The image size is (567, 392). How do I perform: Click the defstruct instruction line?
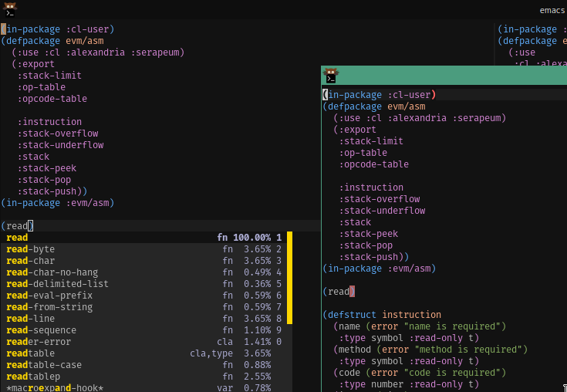382,315
